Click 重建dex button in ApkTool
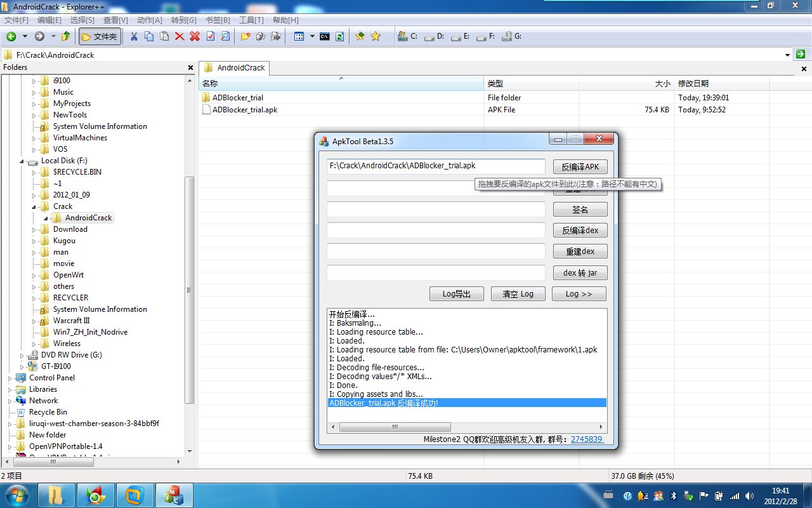 [x=580, y=251]
